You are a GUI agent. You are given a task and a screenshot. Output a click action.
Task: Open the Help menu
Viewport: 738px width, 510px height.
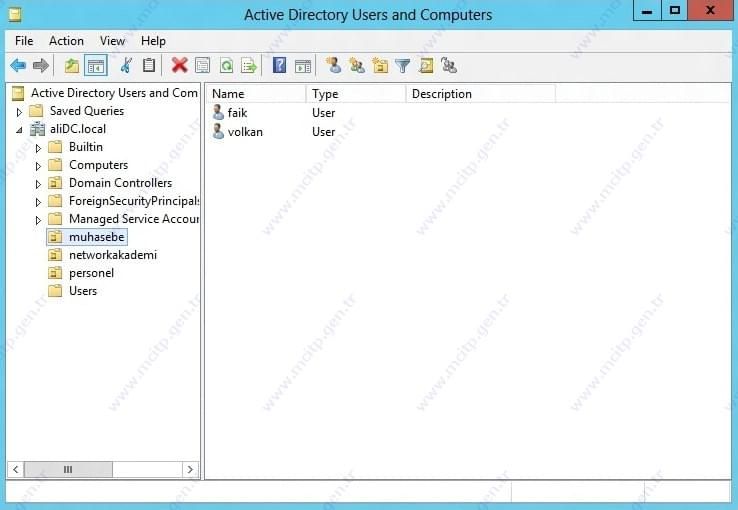(153, 41)
